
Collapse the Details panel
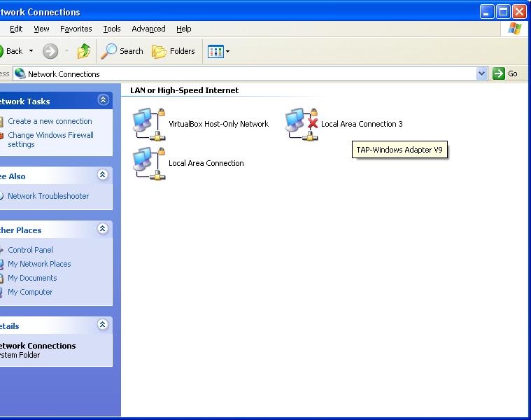pos(103,325)
